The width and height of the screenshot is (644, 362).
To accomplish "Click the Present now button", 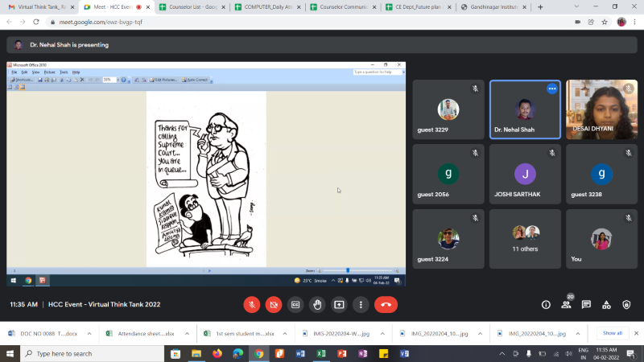I will point(339,305).
